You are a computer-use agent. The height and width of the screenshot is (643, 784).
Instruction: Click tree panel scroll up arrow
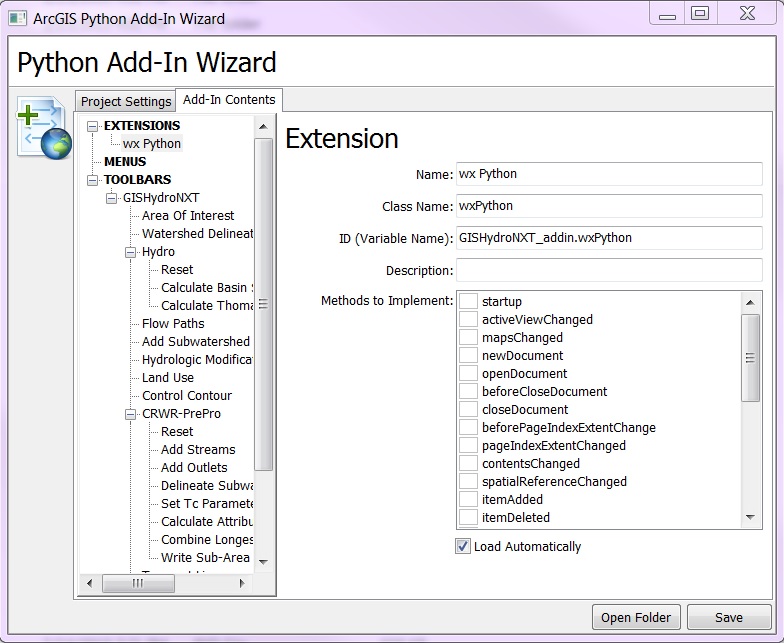point(264,127)
